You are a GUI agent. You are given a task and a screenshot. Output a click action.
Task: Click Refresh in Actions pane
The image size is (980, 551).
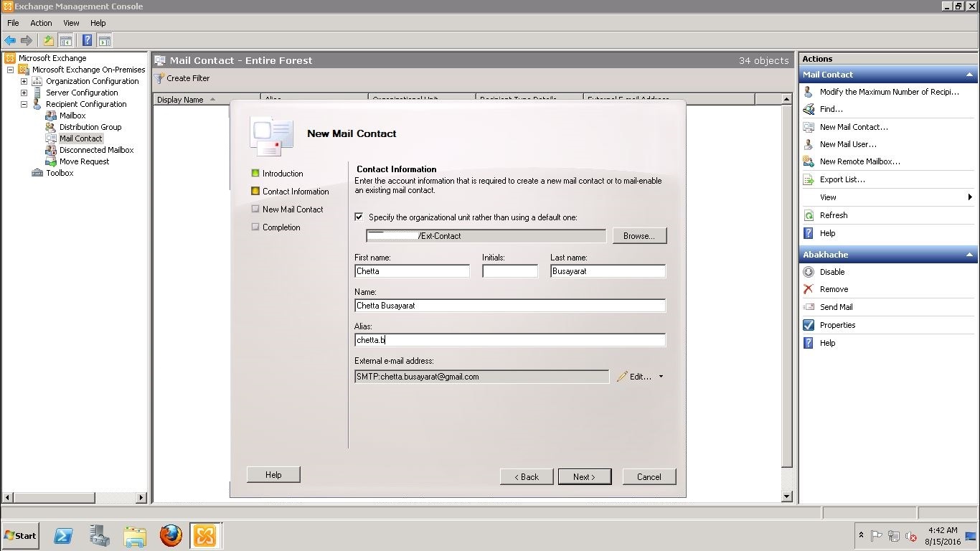834,215
